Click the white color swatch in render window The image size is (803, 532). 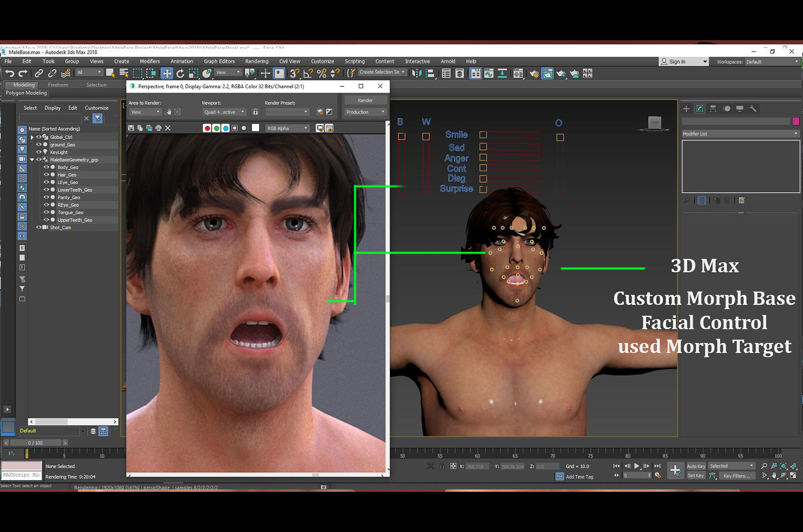coord(255,128)
